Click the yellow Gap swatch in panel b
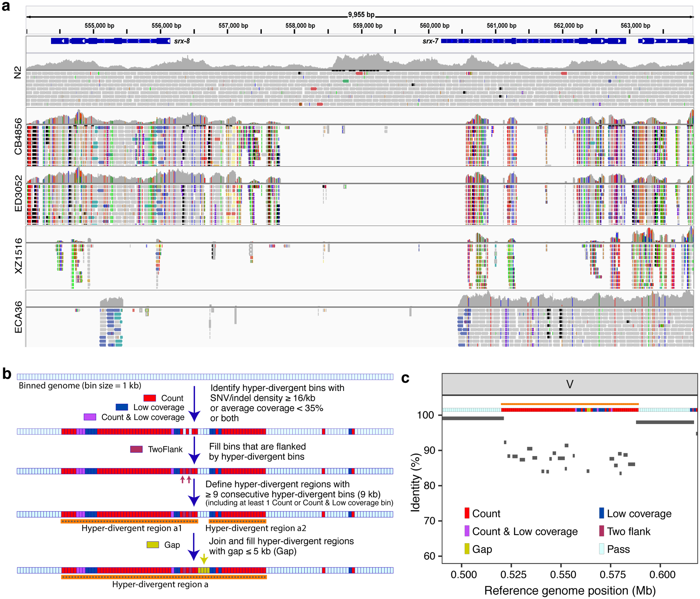Viewport: 700px width, 599px height. click(153, 545)
